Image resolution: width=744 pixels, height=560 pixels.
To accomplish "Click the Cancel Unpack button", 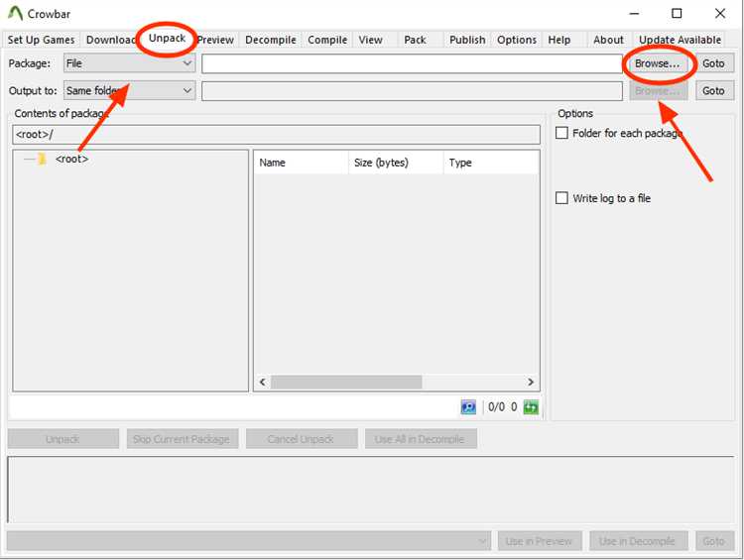I will [302, 439].
